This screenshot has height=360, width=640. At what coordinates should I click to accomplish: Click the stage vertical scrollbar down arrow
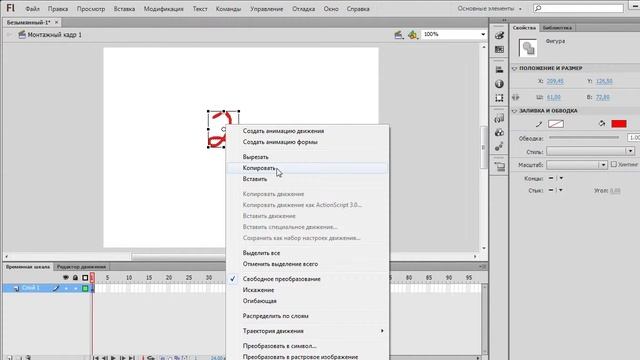click(x=484, y=248)
